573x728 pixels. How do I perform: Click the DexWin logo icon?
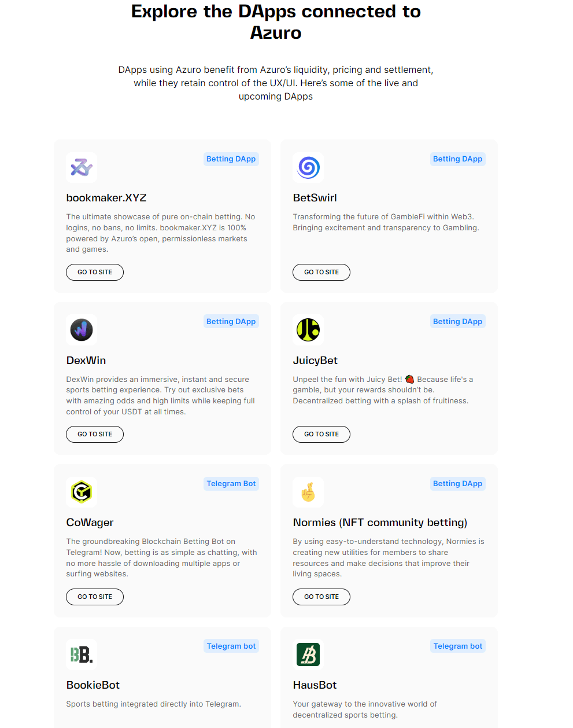pos(82,330)
